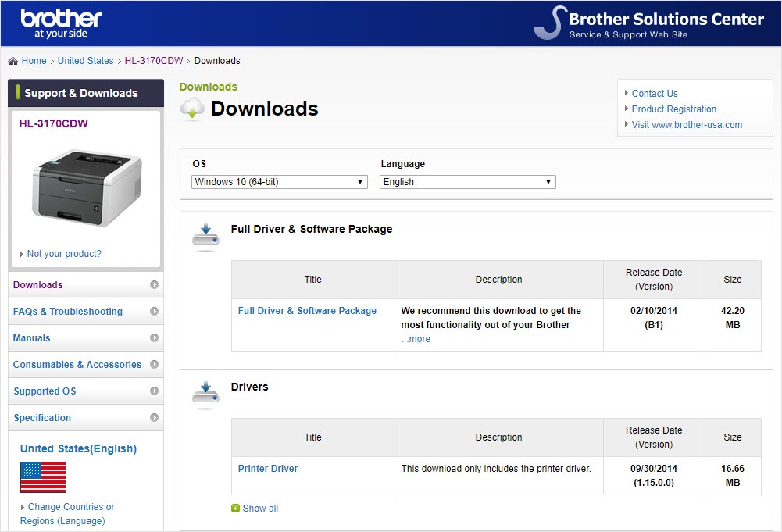Open the Language dropdown showing English
782x532 pixels.
click(x=468, y=182)
